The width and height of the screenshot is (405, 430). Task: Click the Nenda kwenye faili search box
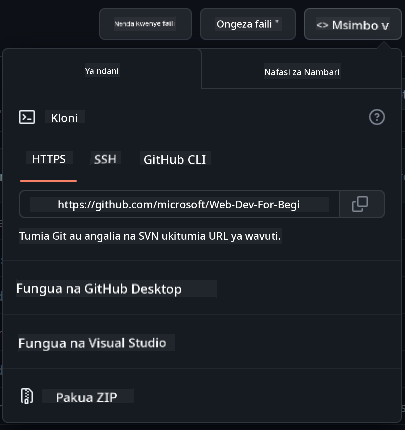(x=145, y=24)
